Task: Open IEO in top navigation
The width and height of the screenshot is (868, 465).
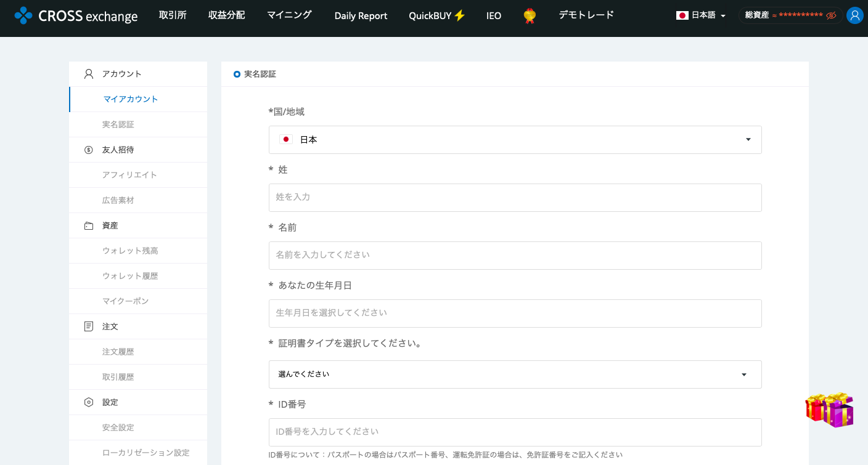Action: (x=494, y=16)
